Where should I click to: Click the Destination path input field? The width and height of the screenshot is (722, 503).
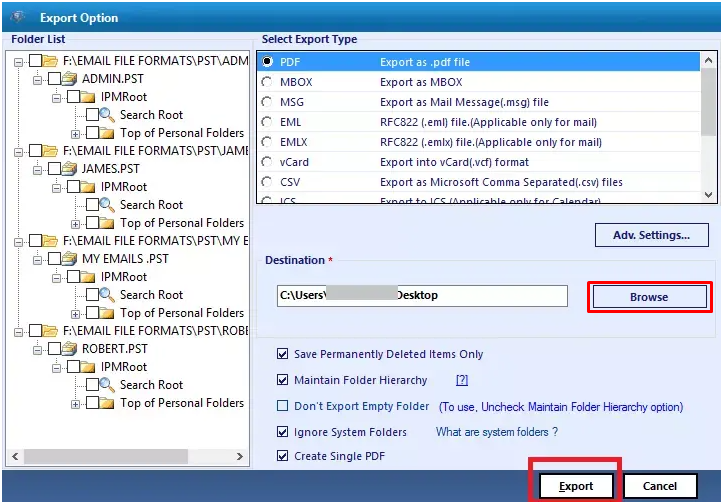[422, 295]
